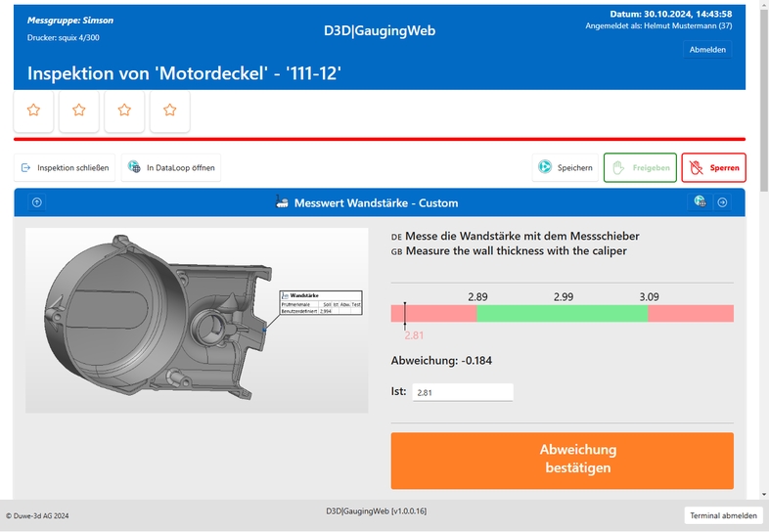
Task: Close the inspection with 'Inspektion schließen'
Action: (65, 167)
